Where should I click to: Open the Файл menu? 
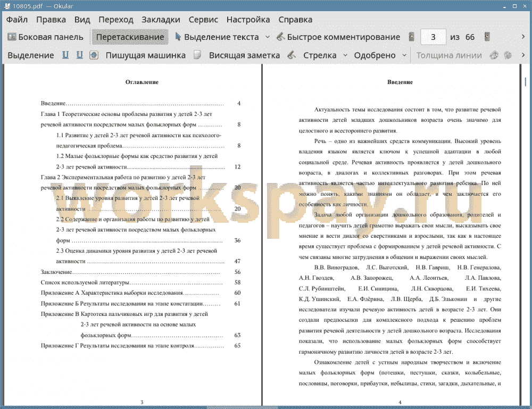[17, 20]
